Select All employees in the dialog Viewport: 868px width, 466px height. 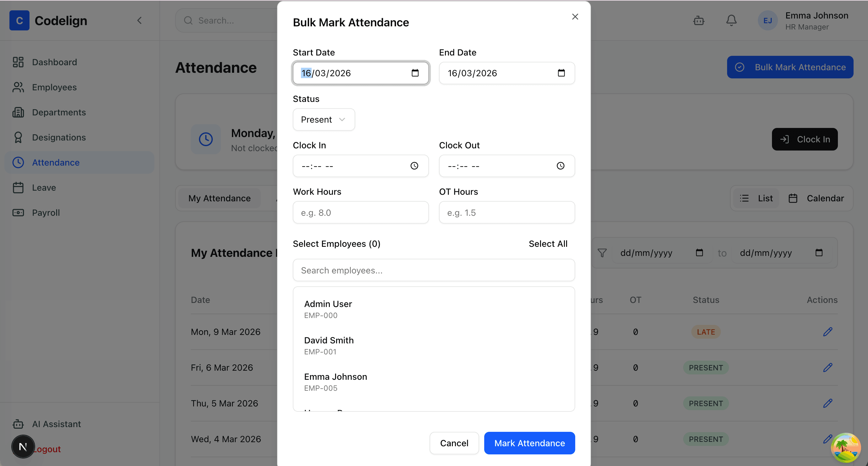548,243
